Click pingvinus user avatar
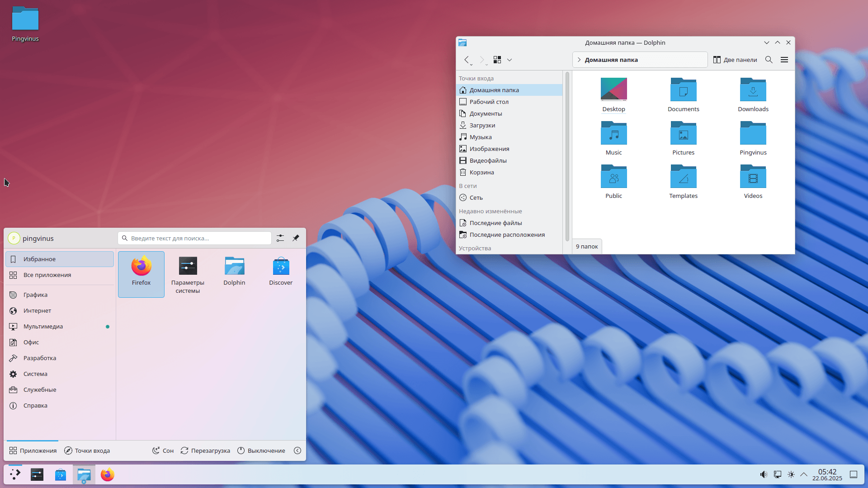The height and width of the screenshot is (488, 868). (14, 238)
